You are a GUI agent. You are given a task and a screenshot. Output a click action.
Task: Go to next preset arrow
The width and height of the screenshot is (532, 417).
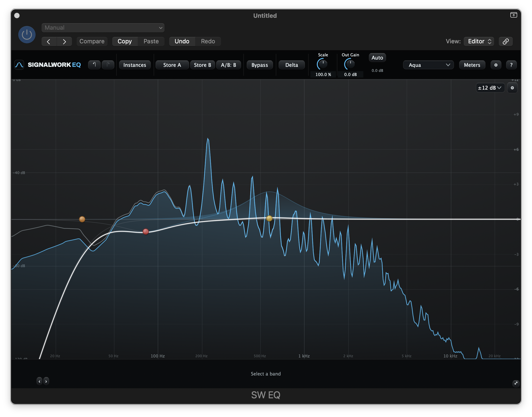(x=64, y=42)
